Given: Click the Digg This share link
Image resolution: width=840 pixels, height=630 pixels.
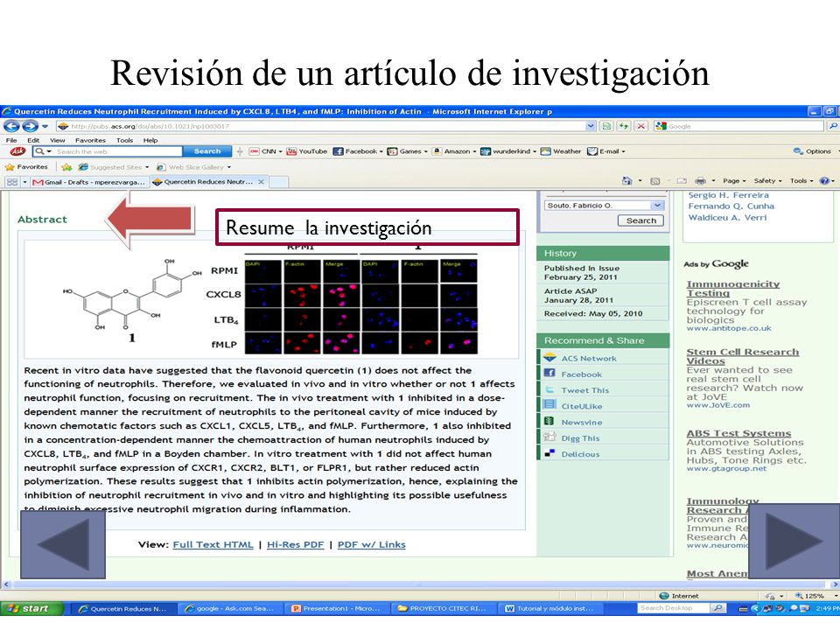Looking at the screenshot, I should [580, 438].
